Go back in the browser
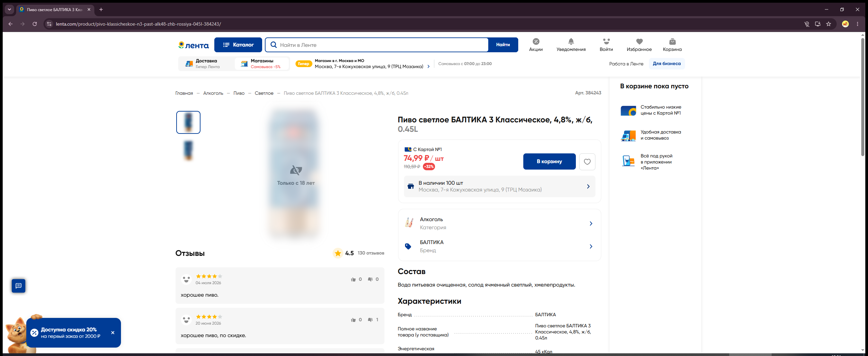This screenshot has height=356, width=868. [x=10, y=24]
